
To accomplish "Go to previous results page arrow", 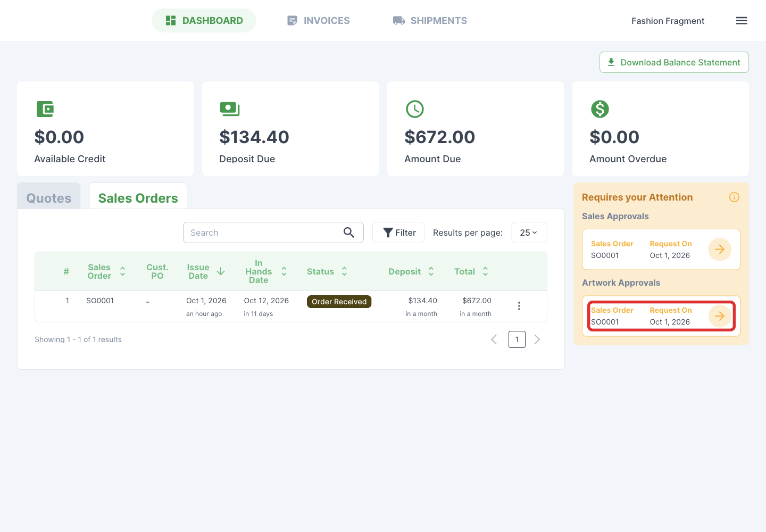I will (494, 339).
